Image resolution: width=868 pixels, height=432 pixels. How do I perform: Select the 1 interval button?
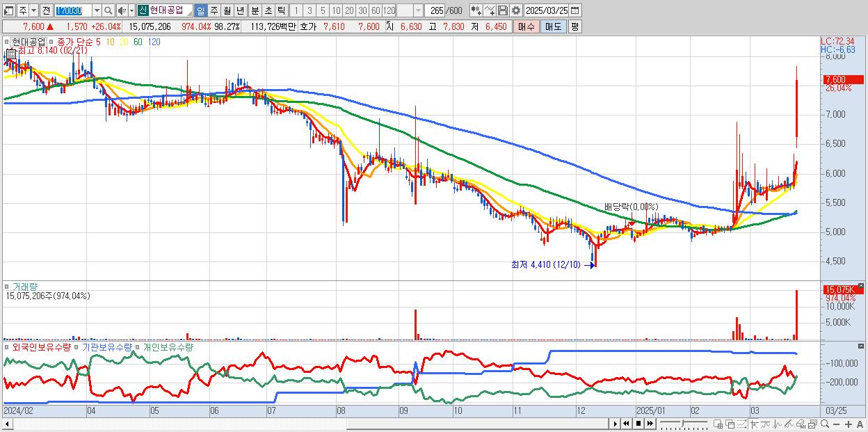[296, 10]
